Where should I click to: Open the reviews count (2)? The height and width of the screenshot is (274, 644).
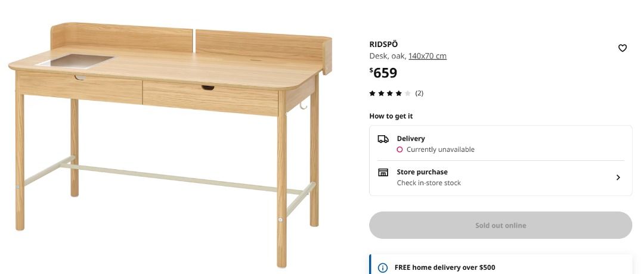[x=419, y=94]
